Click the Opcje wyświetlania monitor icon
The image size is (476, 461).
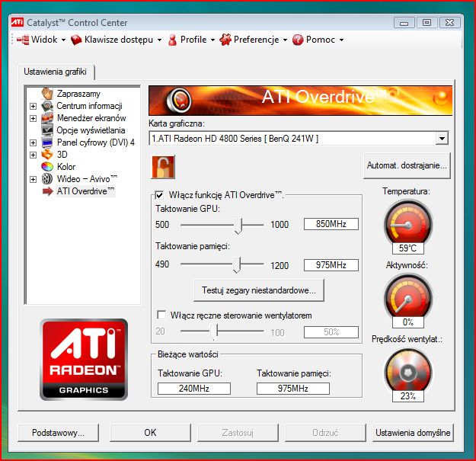click(47, 130)
